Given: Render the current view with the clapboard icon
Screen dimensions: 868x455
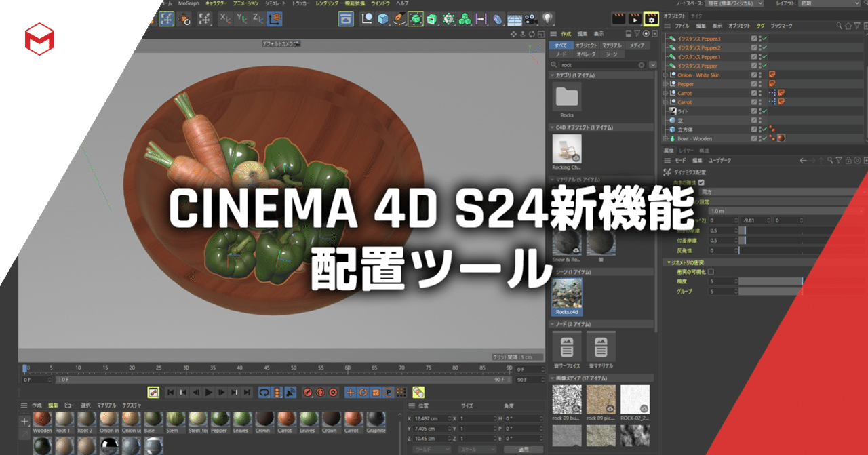Looking at the screenshot, I should 620,18.
